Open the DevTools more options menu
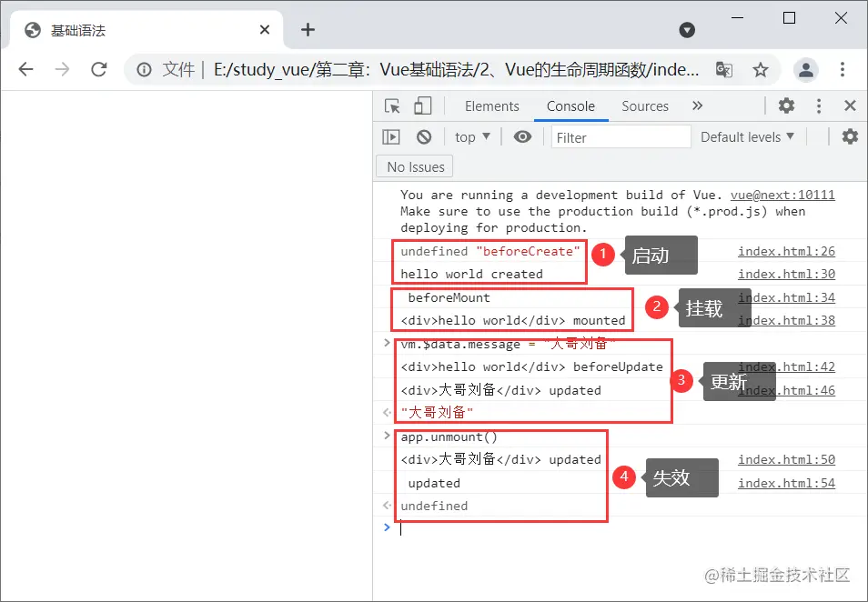The height and width of the screenshot is (602, 868). click(x=817, y=105)
